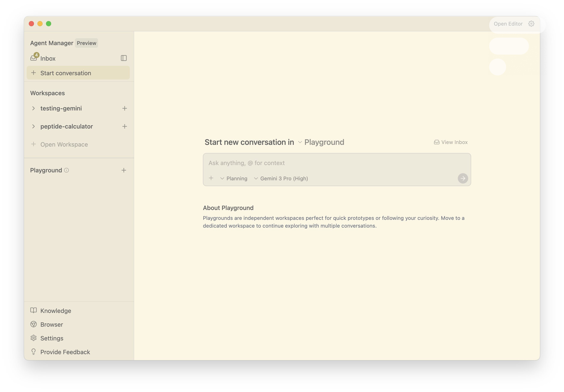Expand the peptide-calculator workspace
The width and height of the screenshot is (564, 392).
[33, 127]
